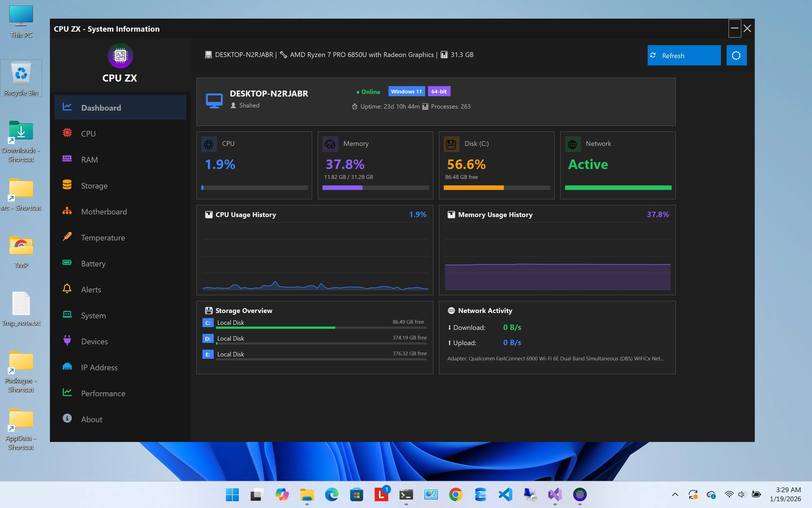Open Microsoft Edge from the taskbar
This screenshot has height=508, width=812.
332,494
